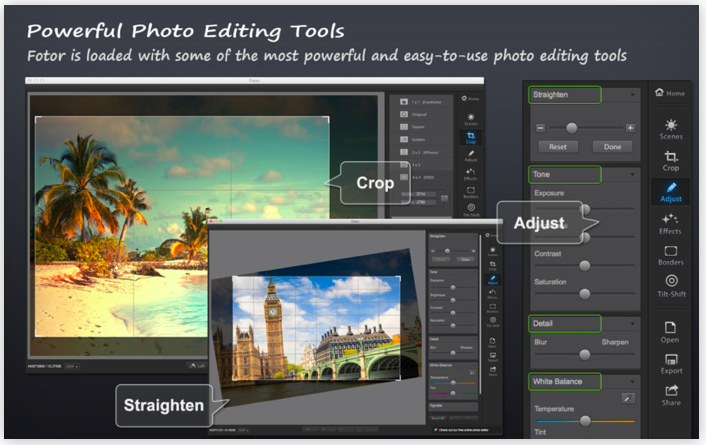Choose the Square ratio in the crop window
Image resolution: width=706 pixels, height=445 pixels.
tap(421, 127)
